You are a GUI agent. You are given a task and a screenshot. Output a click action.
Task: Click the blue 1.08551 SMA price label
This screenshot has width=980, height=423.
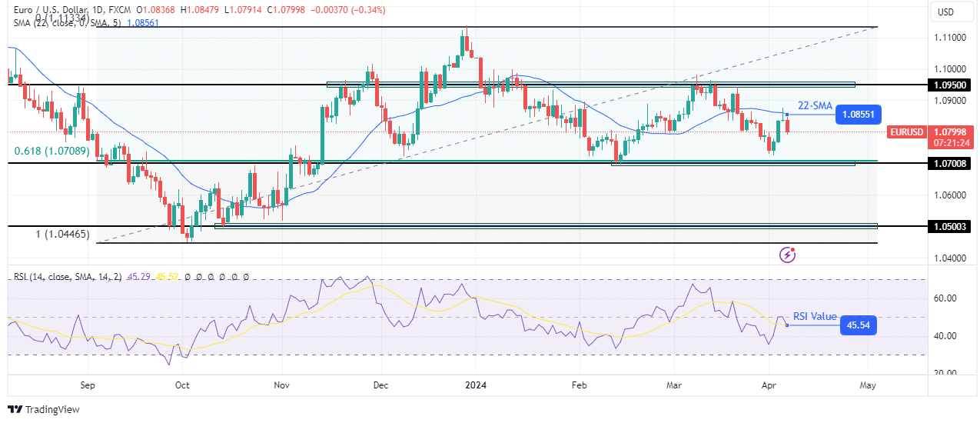point(857,114)
